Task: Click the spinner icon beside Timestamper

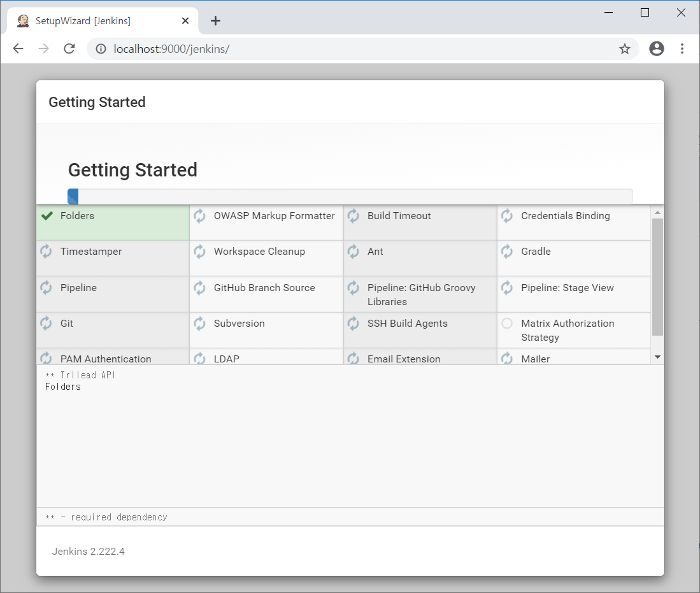Action: [x=46, y=252]
